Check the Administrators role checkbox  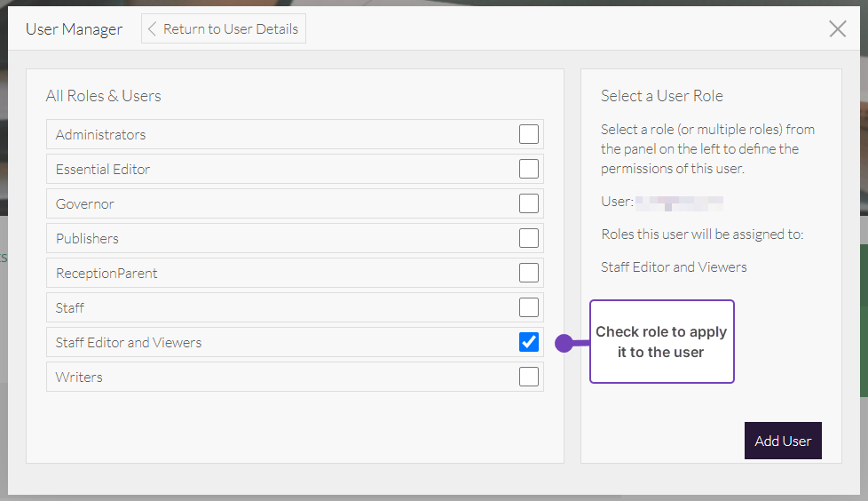(529, 134)
